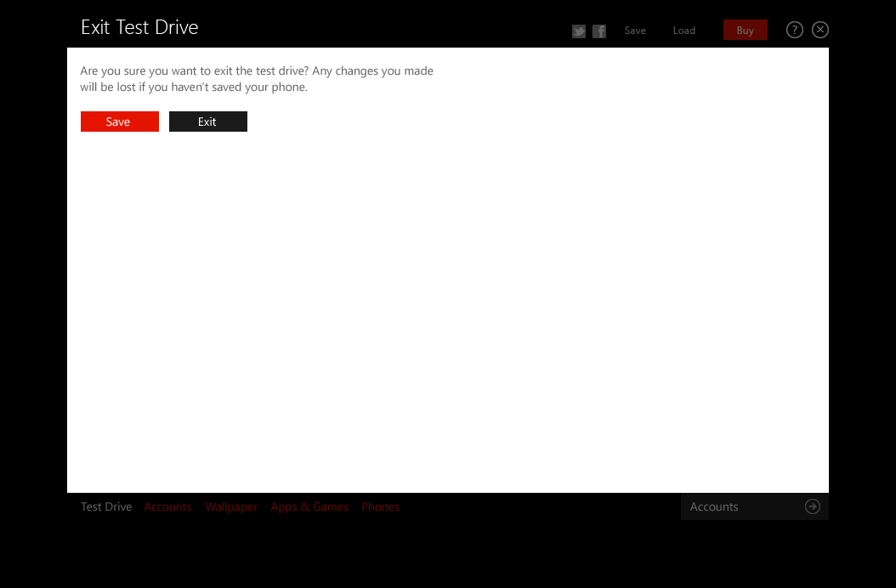Click the black Exit button

[x=208, y=122]
